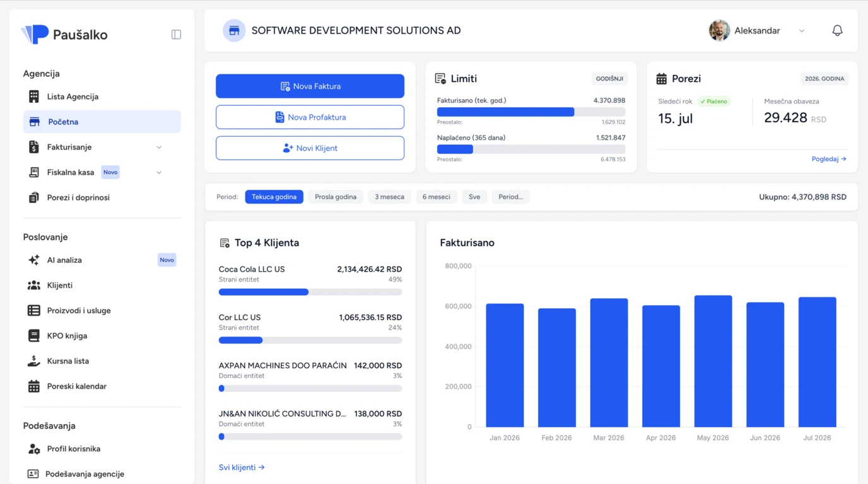Image resolution: width=868 pixels, height=484 pixels.
Task: Collapse the sidebar with the panel icon
Action: pos(176,35)
